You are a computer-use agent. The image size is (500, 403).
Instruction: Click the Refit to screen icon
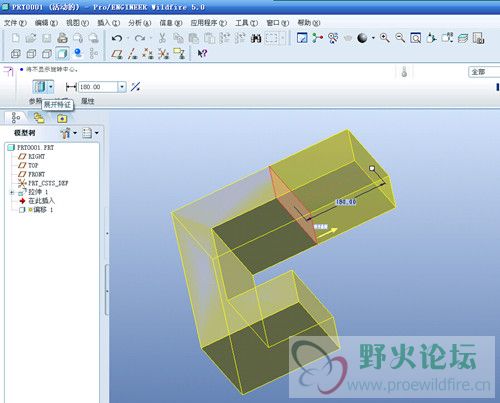coord(416,38)
